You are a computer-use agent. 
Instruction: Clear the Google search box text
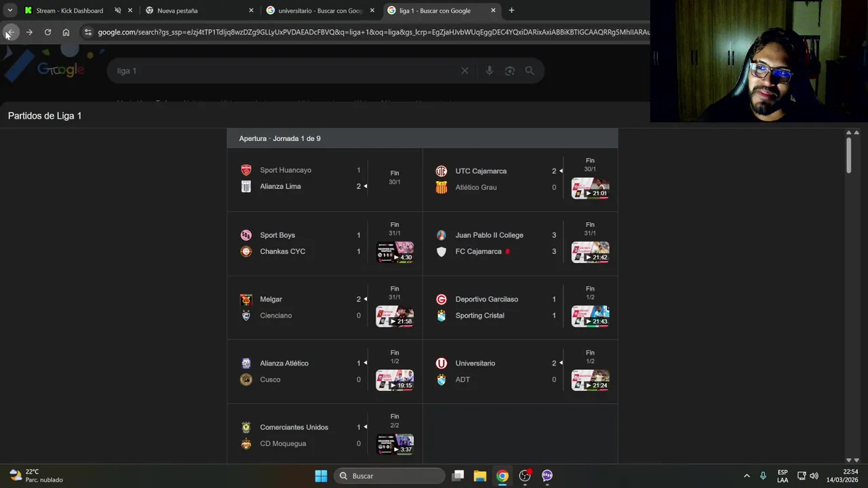[x=465, y=70]
